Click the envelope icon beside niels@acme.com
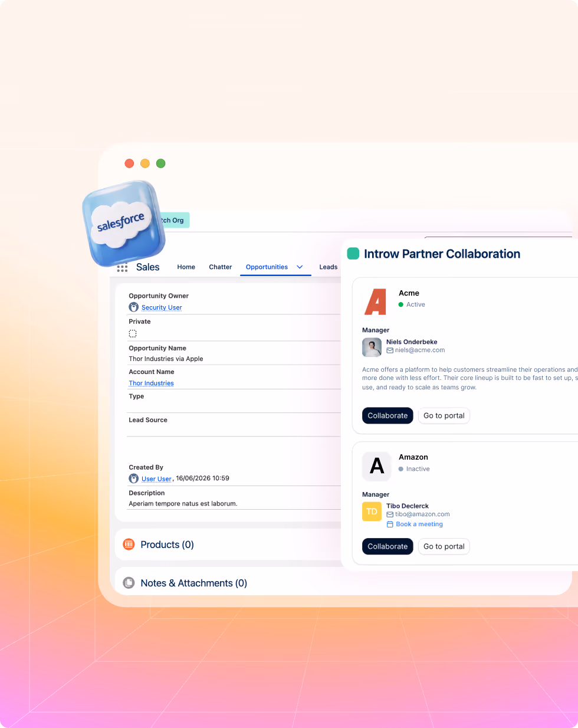Screen dimensions: 578x728 pyautogui.click(x=390, y=350)
